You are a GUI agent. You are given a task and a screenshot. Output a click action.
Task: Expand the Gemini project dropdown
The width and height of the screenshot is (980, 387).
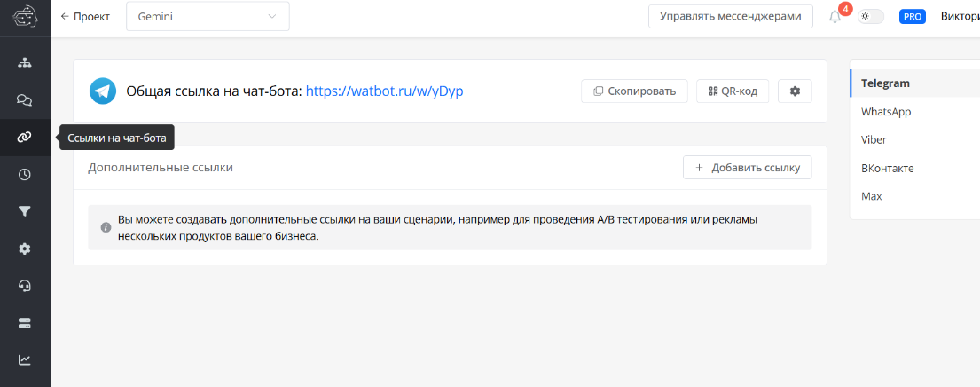pyautogui.click(x=208, y=17)
